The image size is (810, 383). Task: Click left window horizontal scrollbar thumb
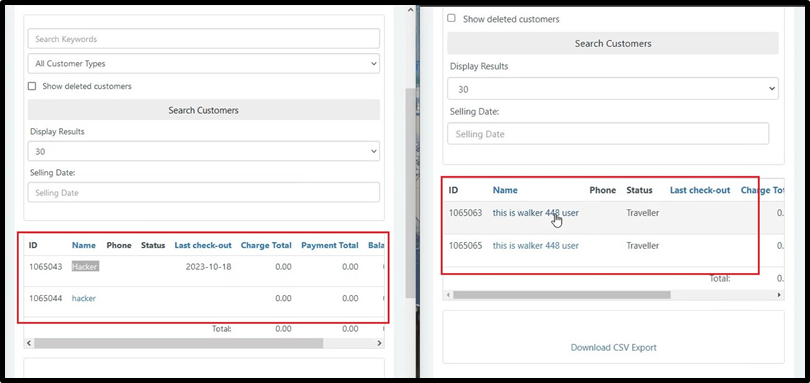click(x=179, y=343)
